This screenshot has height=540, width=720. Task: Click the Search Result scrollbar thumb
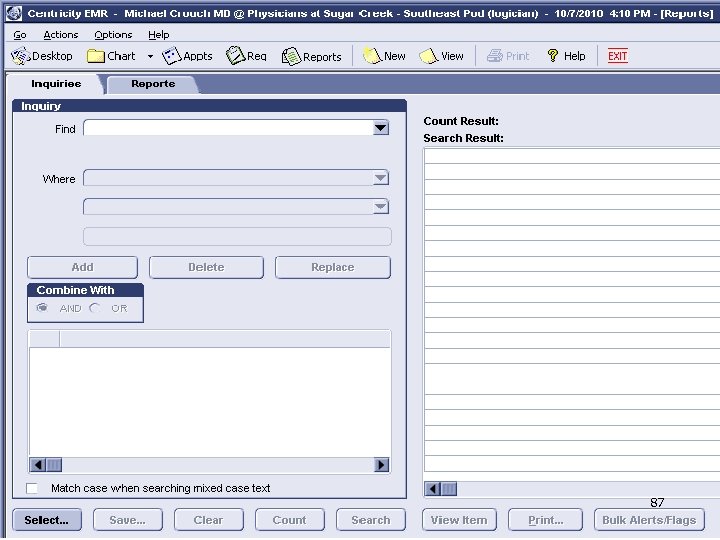449,489
